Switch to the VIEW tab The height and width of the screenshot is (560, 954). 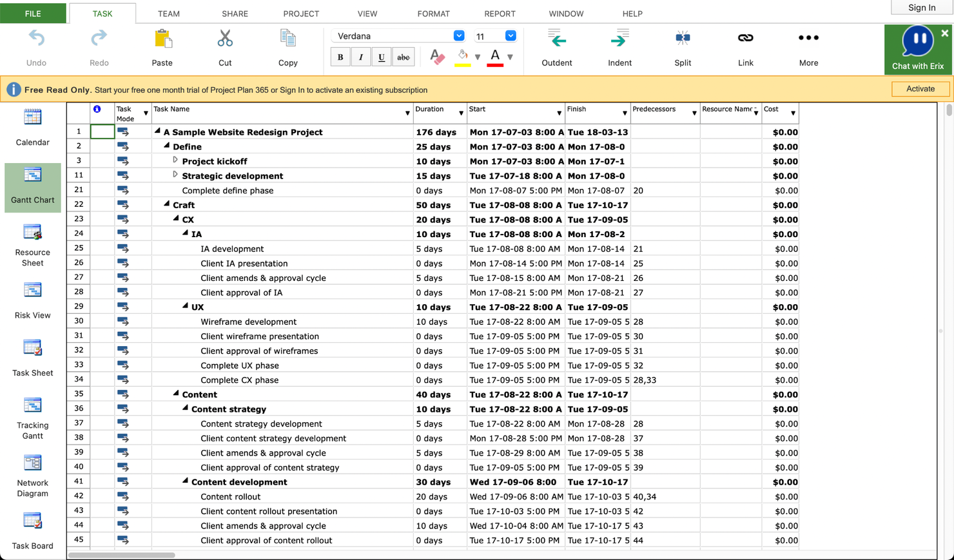coord(367,14)
